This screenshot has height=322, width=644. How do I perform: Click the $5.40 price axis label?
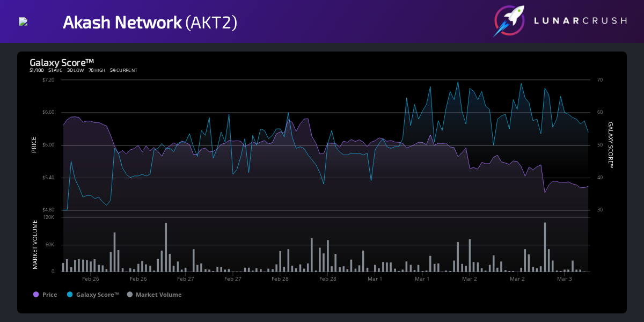pos(48,178)
